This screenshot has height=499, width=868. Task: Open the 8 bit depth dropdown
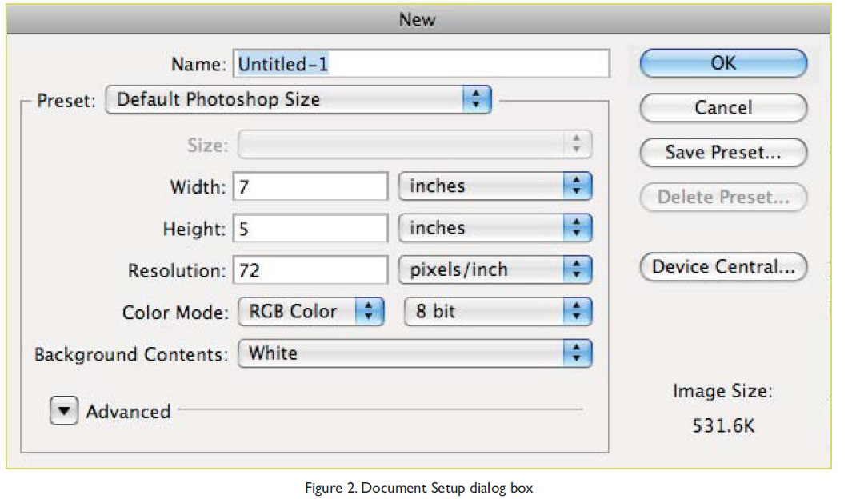coord(498,313)
